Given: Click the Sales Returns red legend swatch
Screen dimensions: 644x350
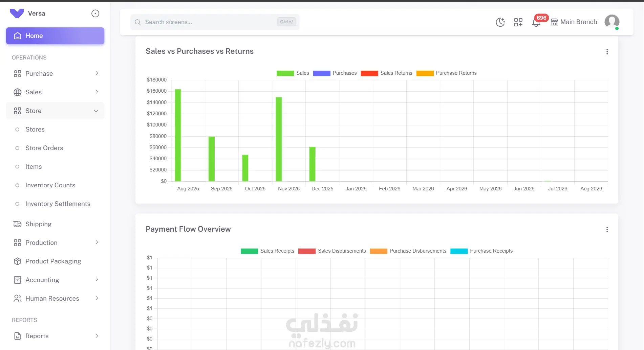Looking at the screenshot, I should [x=369, y=73].
